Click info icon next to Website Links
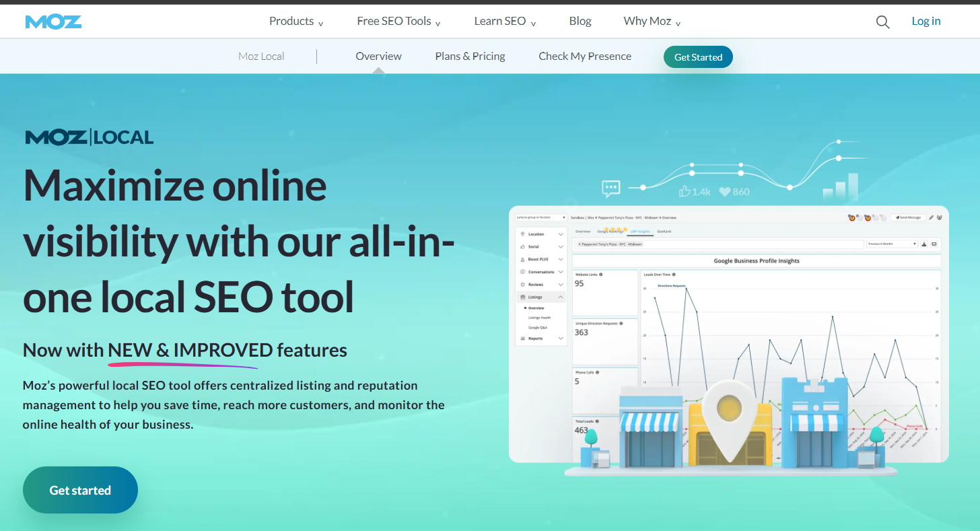This screenshot has height=531, width=980. coord(601,275)
